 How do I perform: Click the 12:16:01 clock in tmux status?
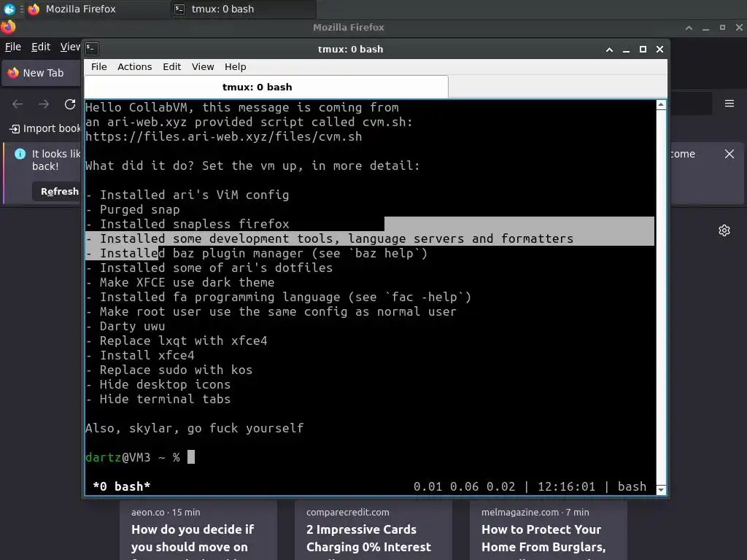[566, 486]
